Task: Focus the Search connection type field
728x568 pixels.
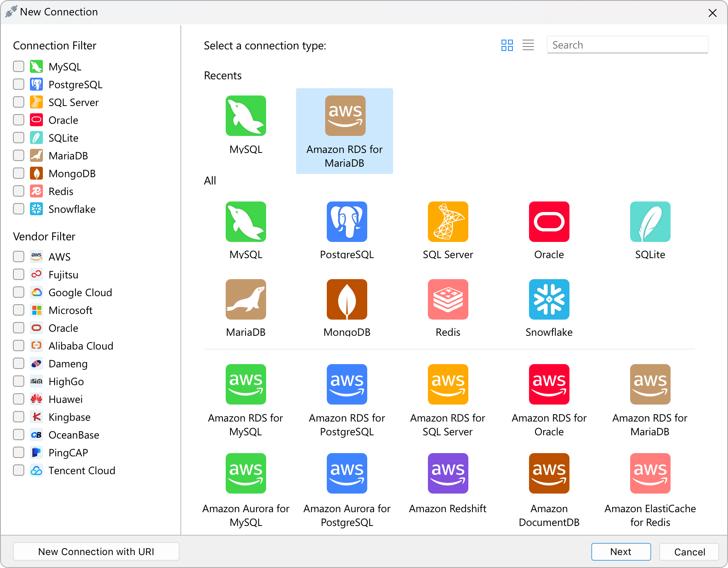Action: (x=627, y=45)
